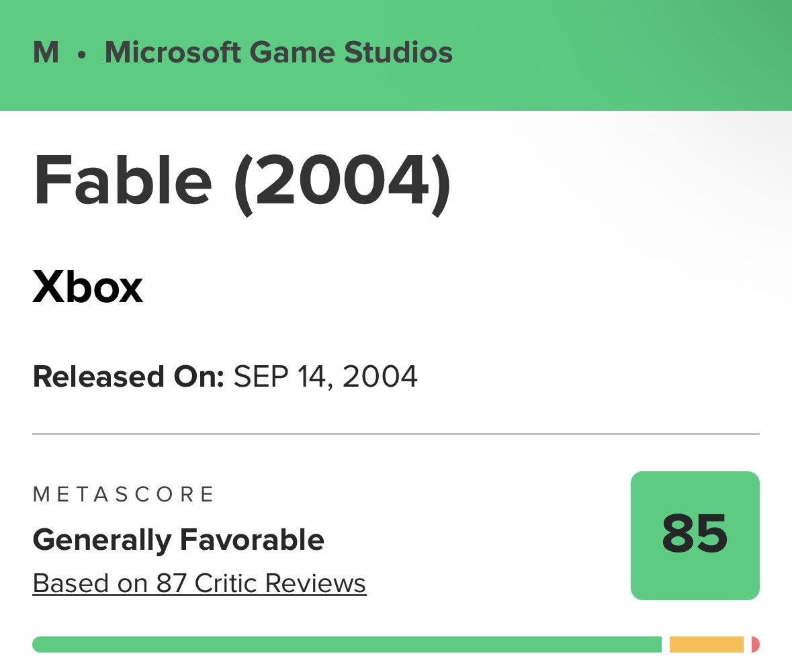Click the number 85 in the score box
This screenshot has height=672, width=792.
click(695, 534)
